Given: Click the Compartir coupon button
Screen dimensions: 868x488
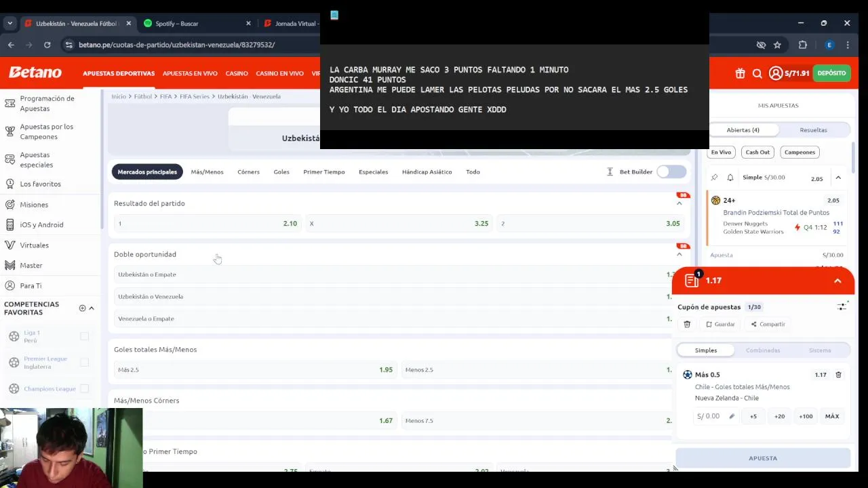Looking at the screenshot, I should 768,324.
